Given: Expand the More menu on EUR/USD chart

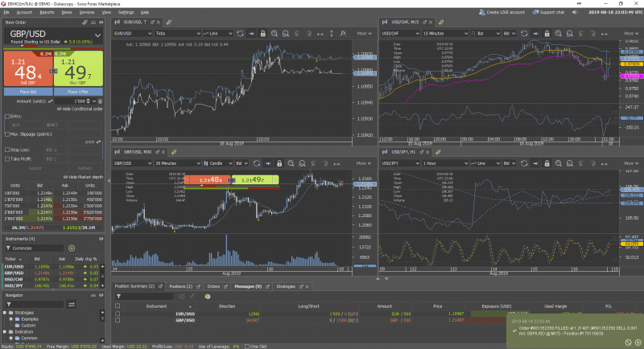Looking at the screenshot, I should 365,34.
